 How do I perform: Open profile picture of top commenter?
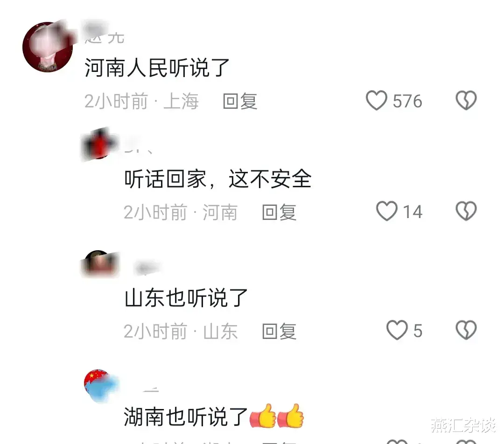(48, 47)
